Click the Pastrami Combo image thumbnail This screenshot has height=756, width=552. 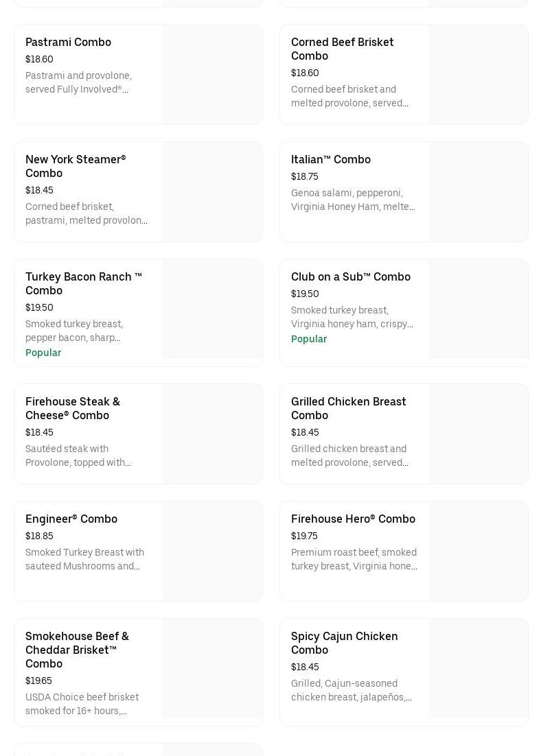(x=212, y=75)
